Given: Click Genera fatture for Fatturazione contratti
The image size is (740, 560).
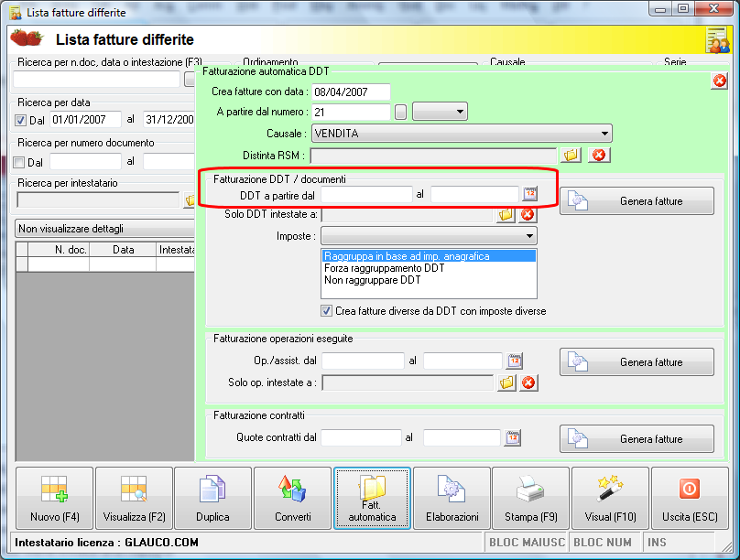Looking at the screenshot, I should tap(637, 439).
